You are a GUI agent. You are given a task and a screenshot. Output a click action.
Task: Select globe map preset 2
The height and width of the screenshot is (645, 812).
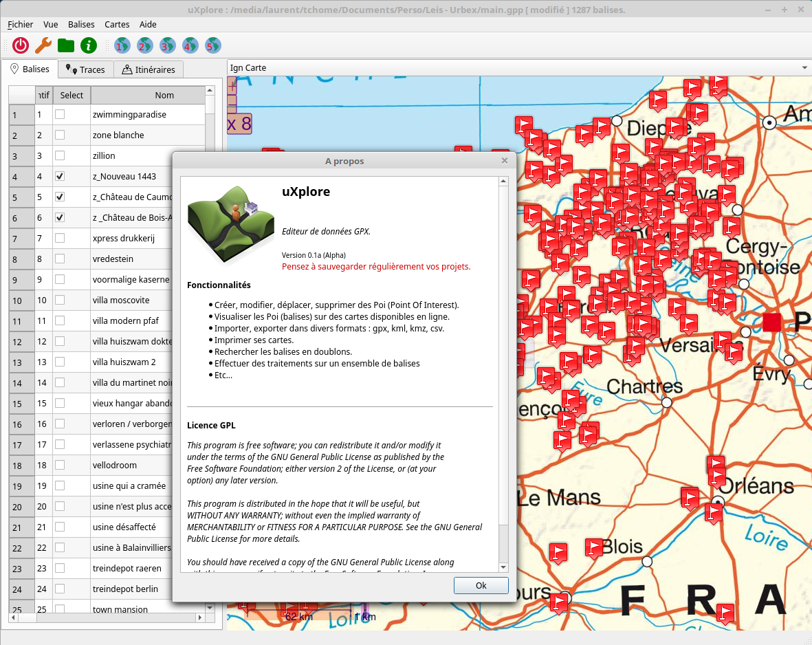pos(144,45)
